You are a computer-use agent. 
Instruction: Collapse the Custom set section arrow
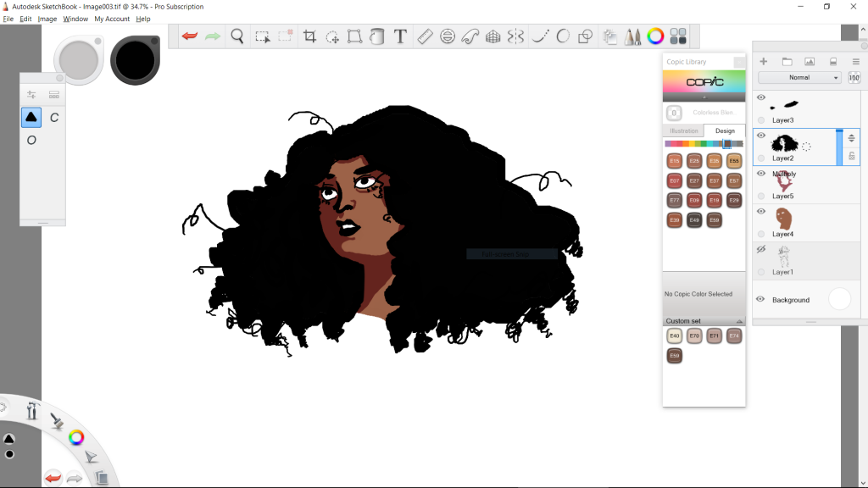point(739,321)
